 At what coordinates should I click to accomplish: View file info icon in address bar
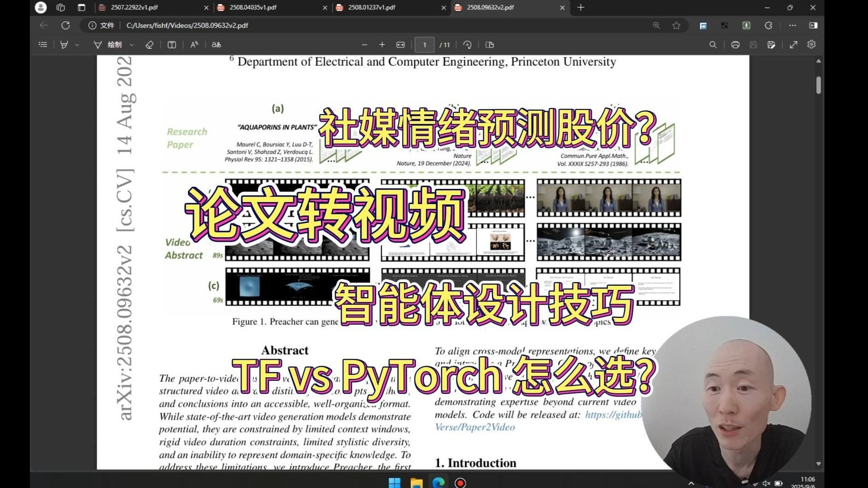click(92, 25)
